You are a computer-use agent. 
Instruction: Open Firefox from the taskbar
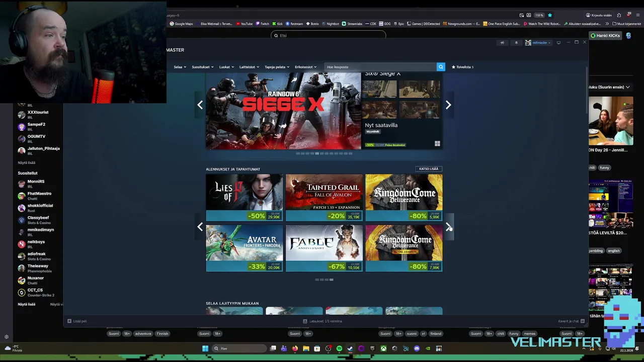click(295, 348)
